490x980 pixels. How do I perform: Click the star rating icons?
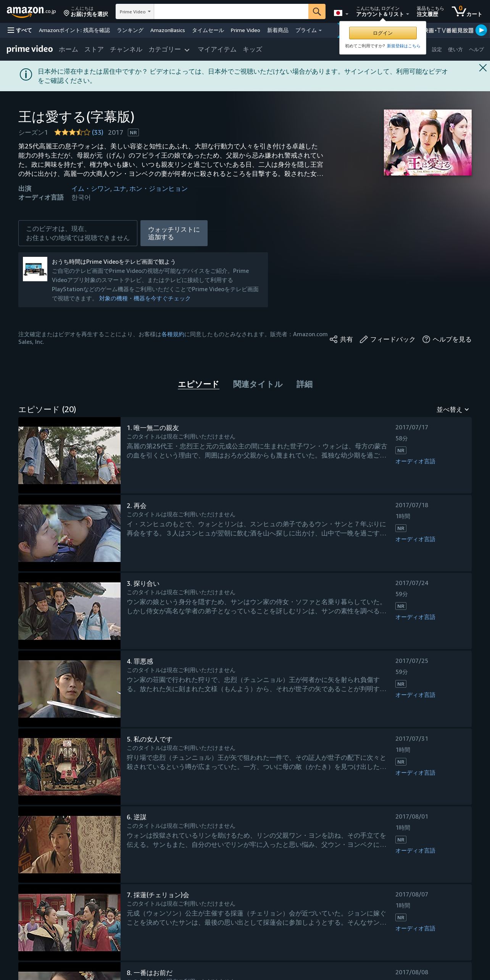(72, 132)
